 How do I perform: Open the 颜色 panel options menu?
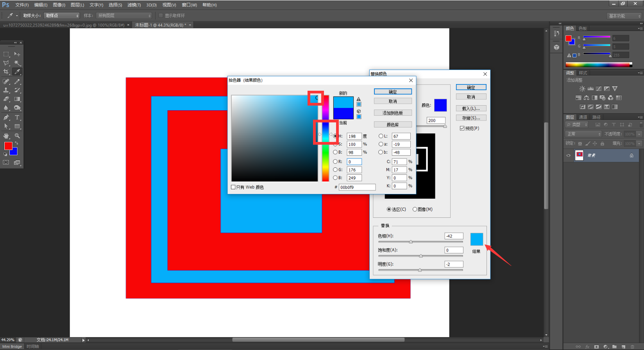[x=640, y=29]
